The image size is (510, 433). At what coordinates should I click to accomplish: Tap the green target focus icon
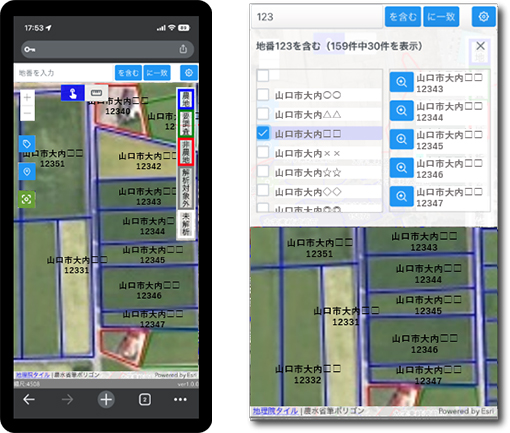(27, 199)
